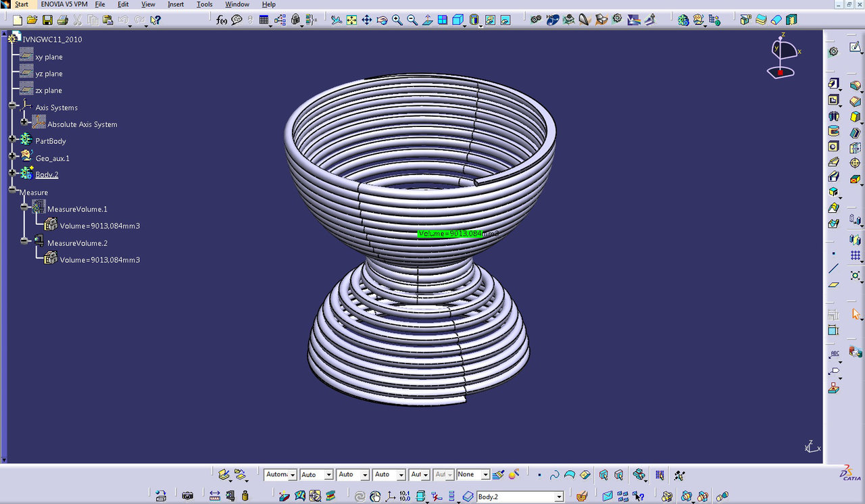Open the Tools menu
The image size is (865, 504).
tap(205, 4)
